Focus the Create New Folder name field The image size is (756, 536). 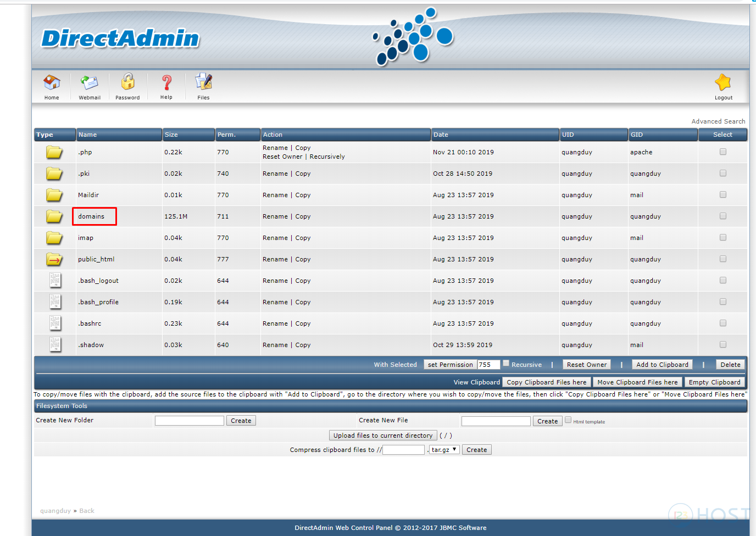pyautogui.click(x=190, y=421)
